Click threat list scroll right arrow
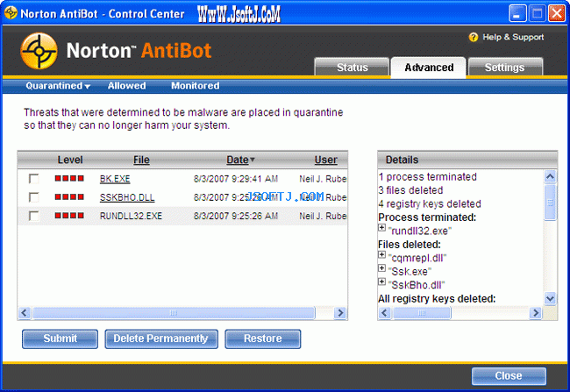Viewport: 570px width, 392px height. pyautogui.click(x=340, y=313)
